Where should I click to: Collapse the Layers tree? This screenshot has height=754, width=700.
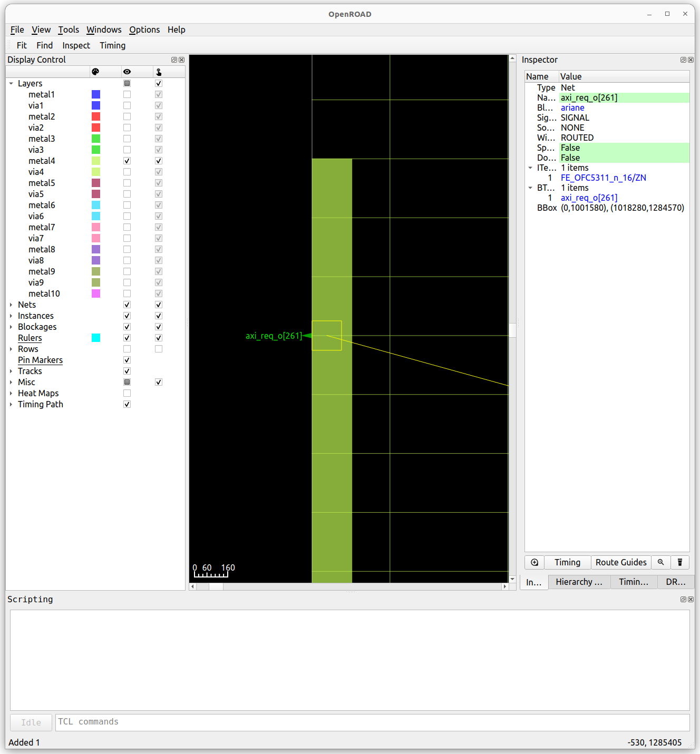[x=11, y=83]
